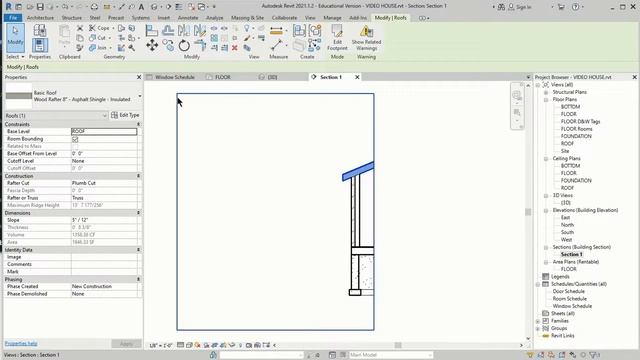Switch to the Architecture ribbon tab
Screen dimensions: 640x360
[x=40, y=18]
